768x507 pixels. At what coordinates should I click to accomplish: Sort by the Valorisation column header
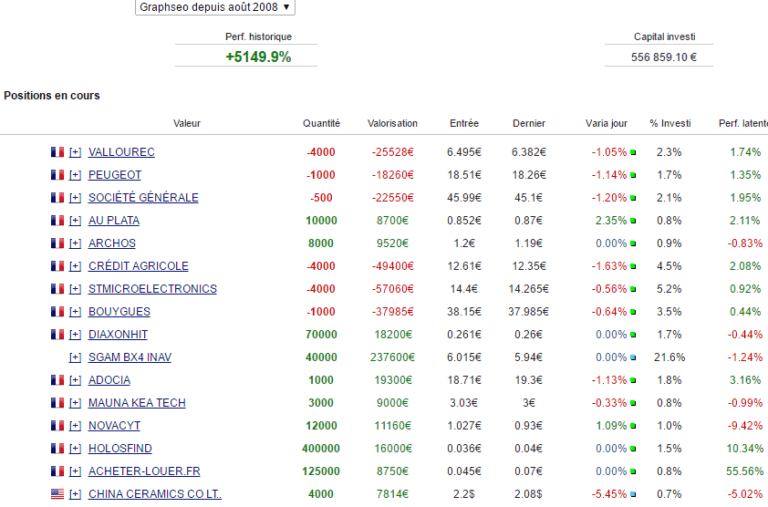pos(392,123)
